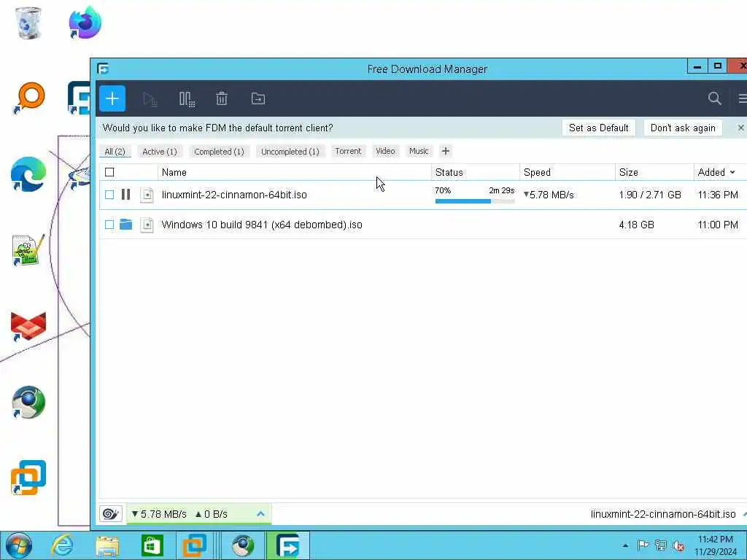Toggle snail mode icon in status bar
The width and height of the screenshot is (747, 560).
[111, 514]
